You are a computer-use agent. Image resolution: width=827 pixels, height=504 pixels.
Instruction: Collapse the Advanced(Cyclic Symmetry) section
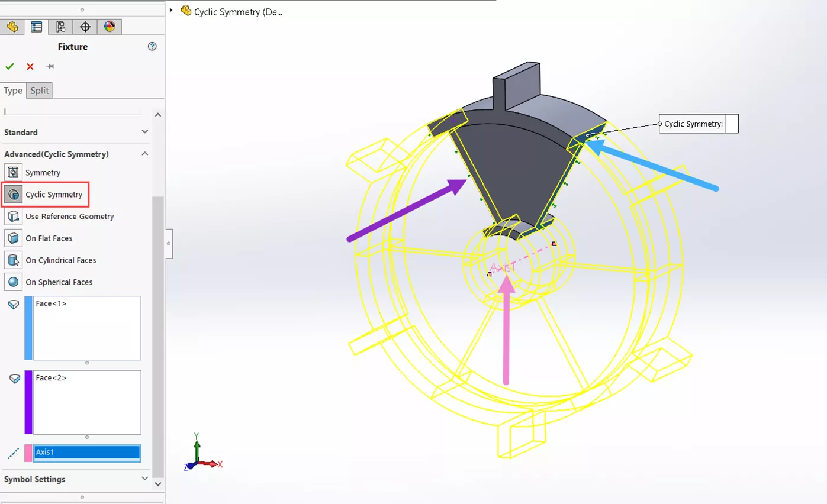pyautogui.click(x=145, y=154)
